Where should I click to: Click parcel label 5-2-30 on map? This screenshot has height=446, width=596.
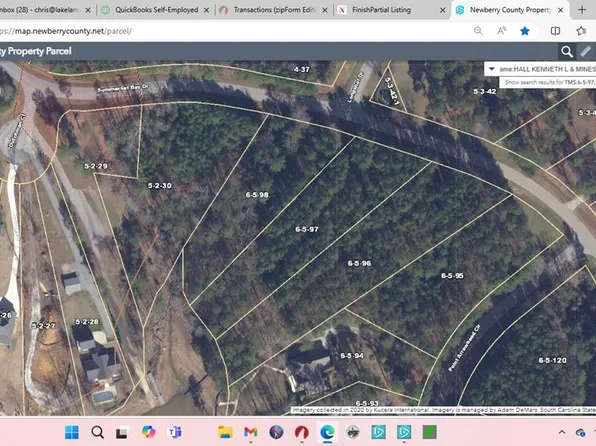[160, 186]
